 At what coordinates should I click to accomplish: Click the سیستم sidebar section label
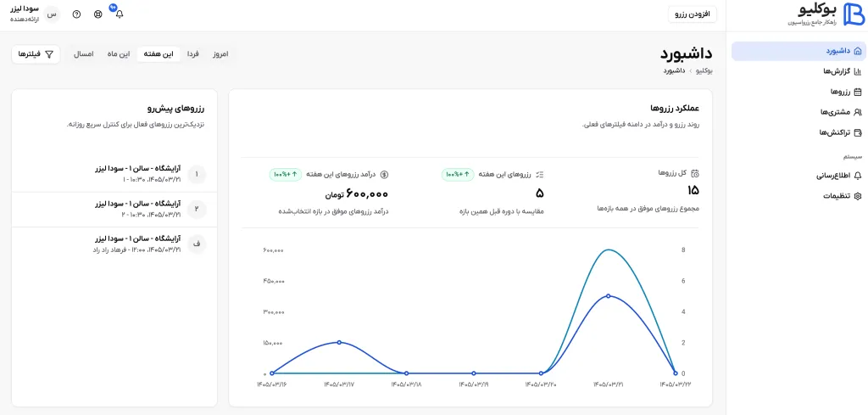click(853, 157)
